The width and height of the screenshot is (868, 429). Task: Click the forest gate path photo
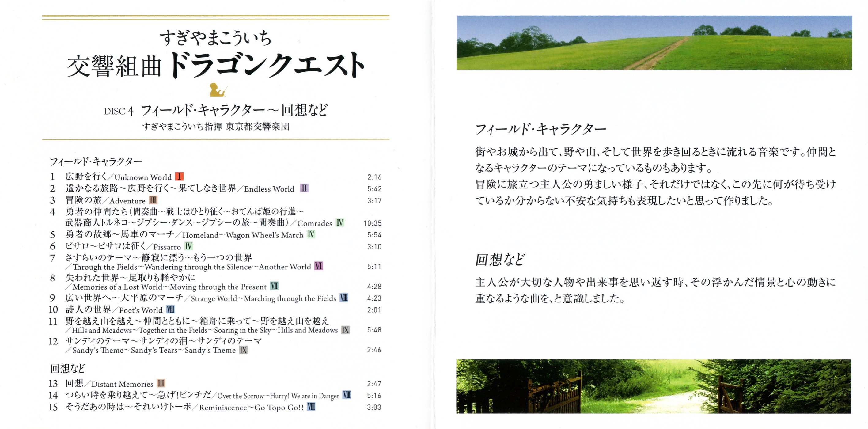[x=653, y=386]
